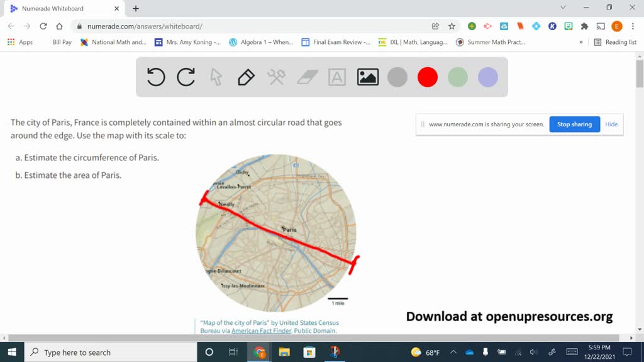The image size is (644, 362).
Task: Open the Reading list panel
Action: pyautogui.click(x=615, y=42)
